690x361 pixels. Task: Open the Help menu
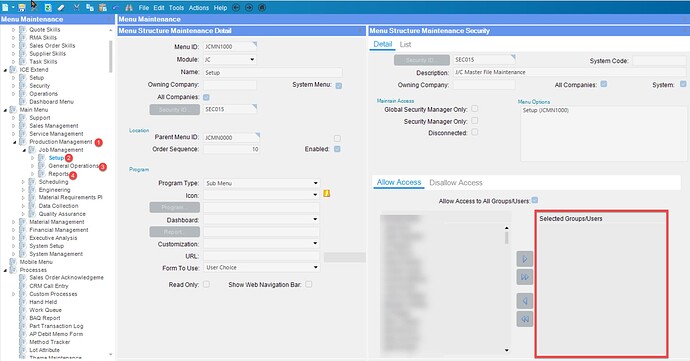220,7
